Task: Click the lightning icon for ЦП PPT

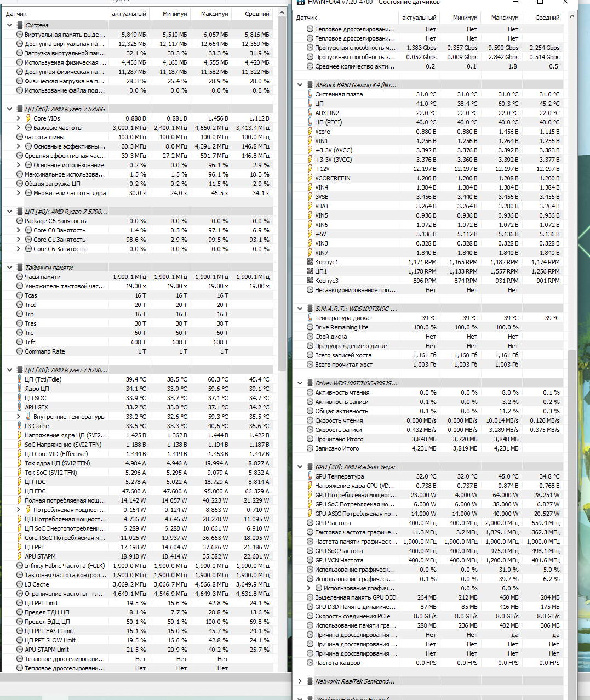Action: 20,547
